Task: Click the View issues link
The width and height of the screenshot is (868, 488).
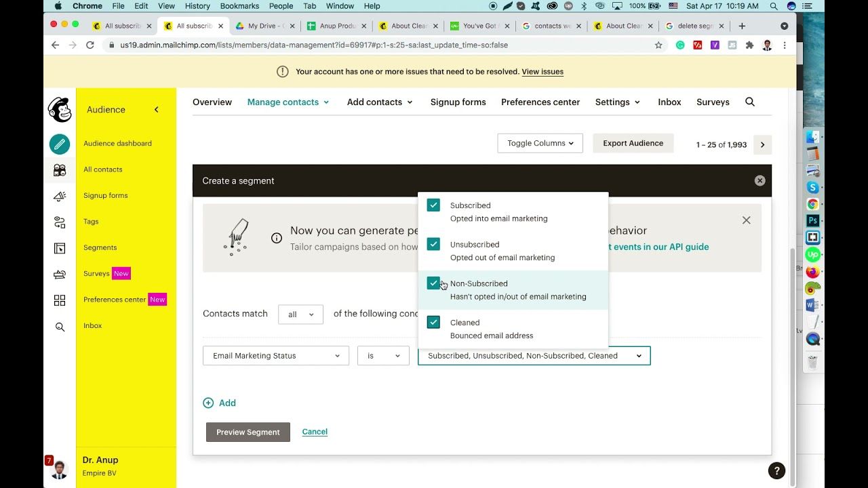Action: [542, 72]
